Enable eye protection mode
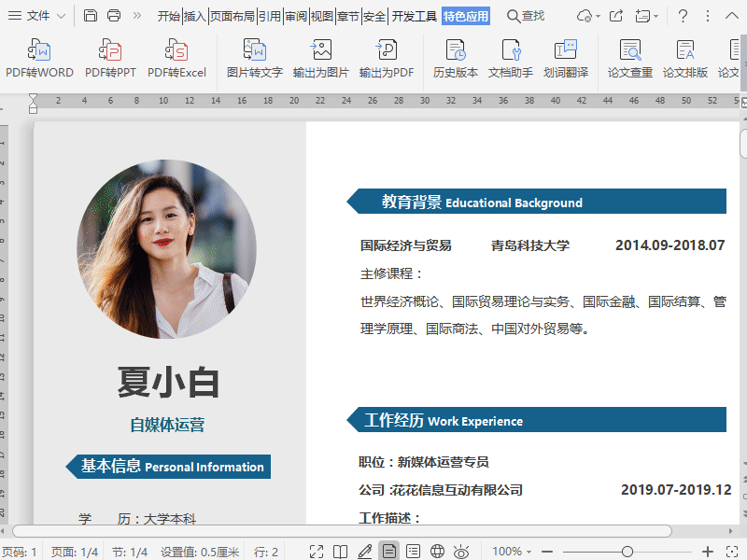Screen dimensions: 747x560 tap(460, 552)
